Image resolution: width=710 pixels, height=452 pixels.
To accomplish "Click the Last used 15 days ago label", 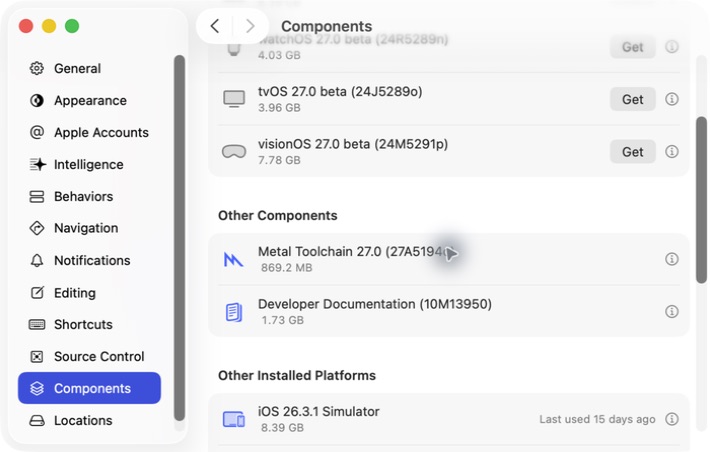I will (597, 419).
